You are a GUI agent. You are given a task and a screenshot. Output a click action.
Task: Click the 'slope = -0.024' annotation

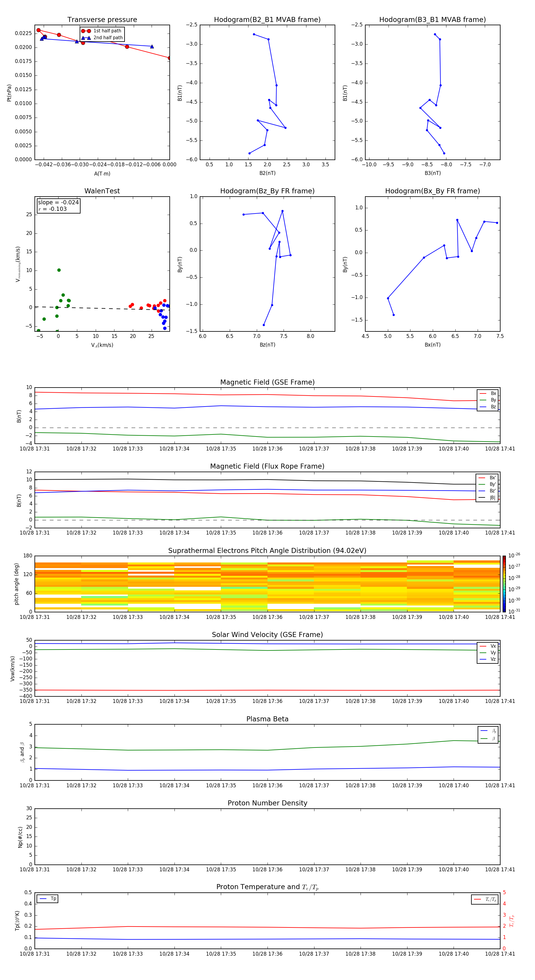[x=58, y=203]
